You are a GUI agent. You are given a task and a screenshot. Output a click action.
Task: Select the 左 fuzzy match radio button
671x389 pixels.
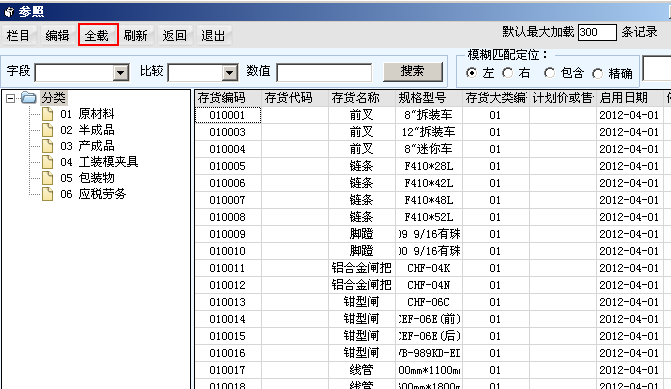point(471,73)
